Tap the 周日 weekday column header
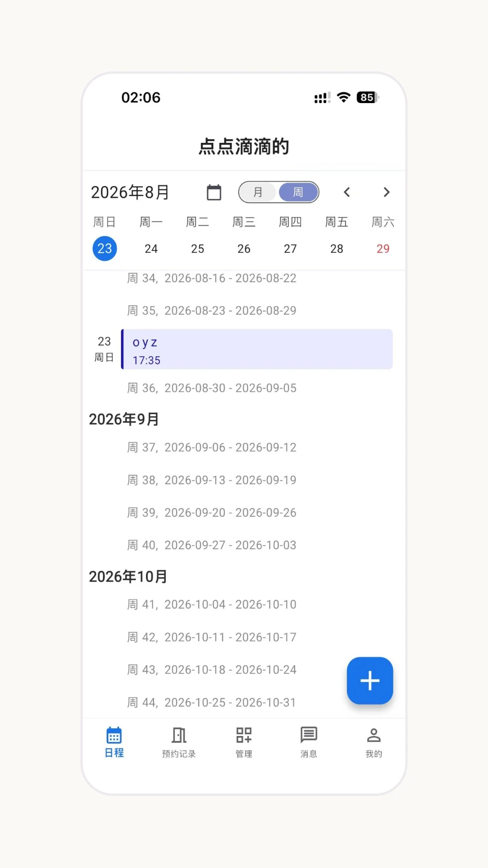488x868 pixels. [104, 222]
